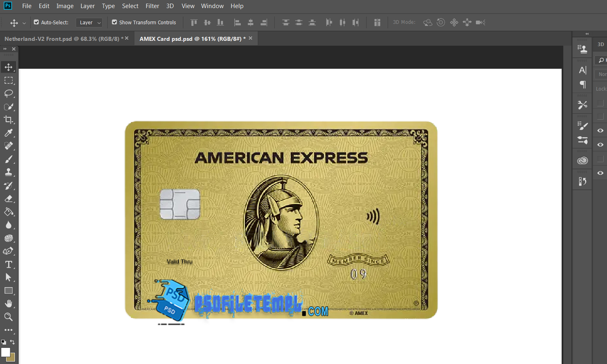Image resolution: width=607 pixels, height=364 pixels.
Task: Open the Edit Toolbar three-dots menu
Action: click(x=9, y=330)
